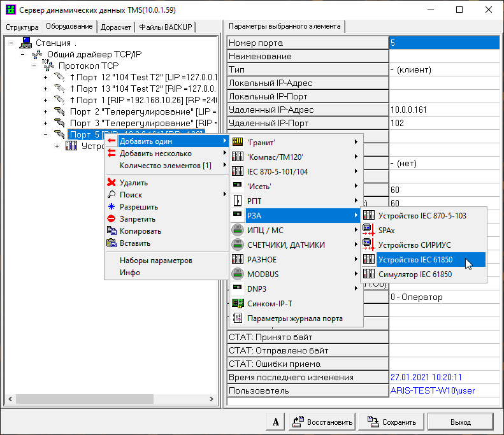The height and width of the screenshot is (435, 504).
Task: Click the red Удалить delete icon
Action: click(x=112, y=183)
